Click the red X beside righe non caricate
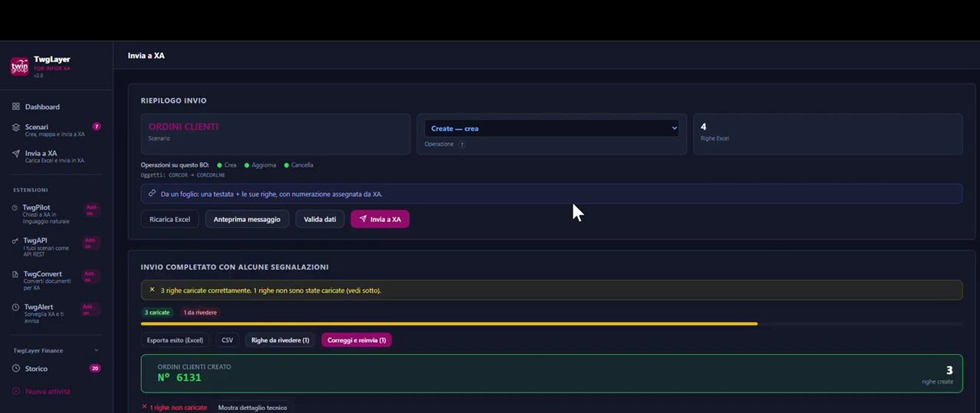 pyautogui.click(x=145, y=407)
